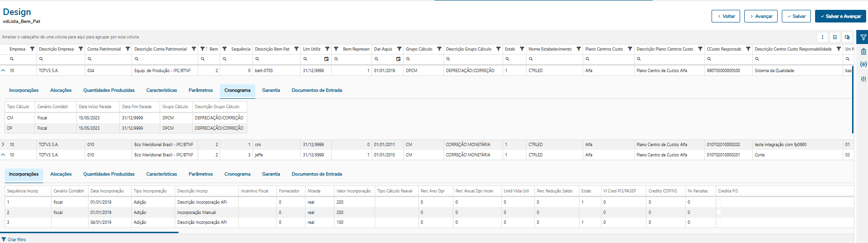Collapse the bett-0703 row details
The height and width of the screenshot is (243, 868).
click(3, 71)
